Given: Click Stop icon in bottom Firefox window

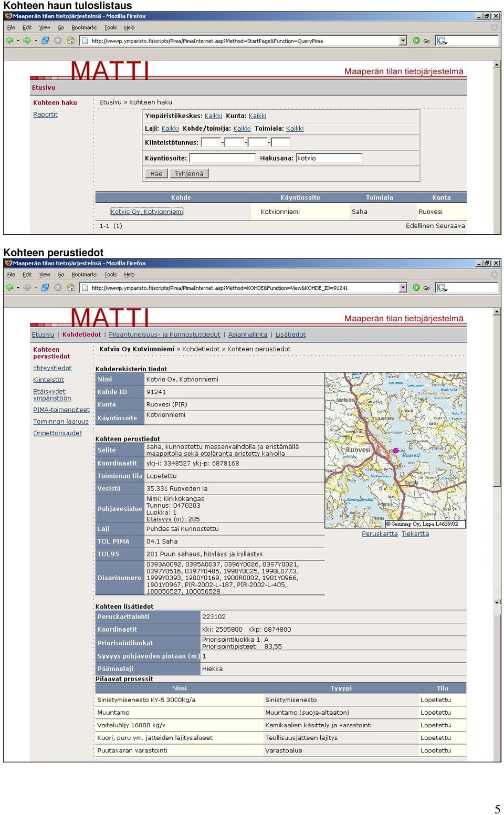Looking at the screenshot, I should click(58, 287).
